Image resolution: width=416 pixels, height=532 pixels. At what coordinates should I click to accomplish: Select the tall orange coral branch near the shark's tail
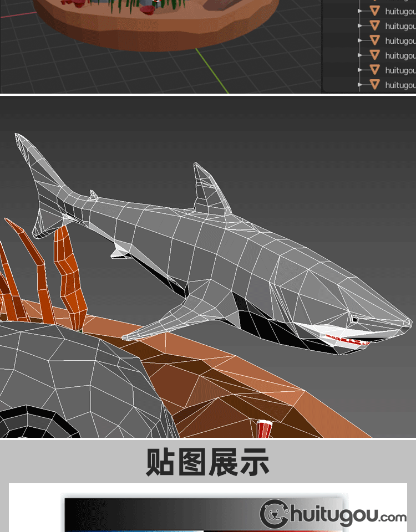[x=70, y=277]
